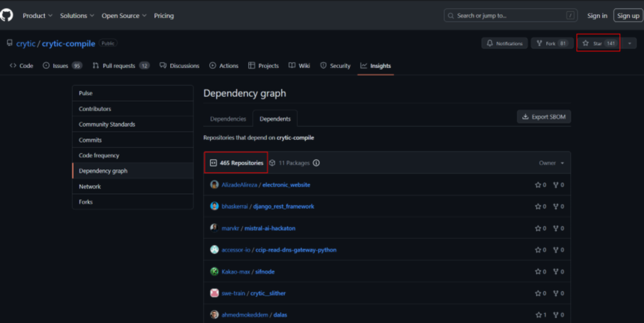This screenshot has height=323, width=644.
Task: Expand the Solutions menu
Action: [77, 16]
